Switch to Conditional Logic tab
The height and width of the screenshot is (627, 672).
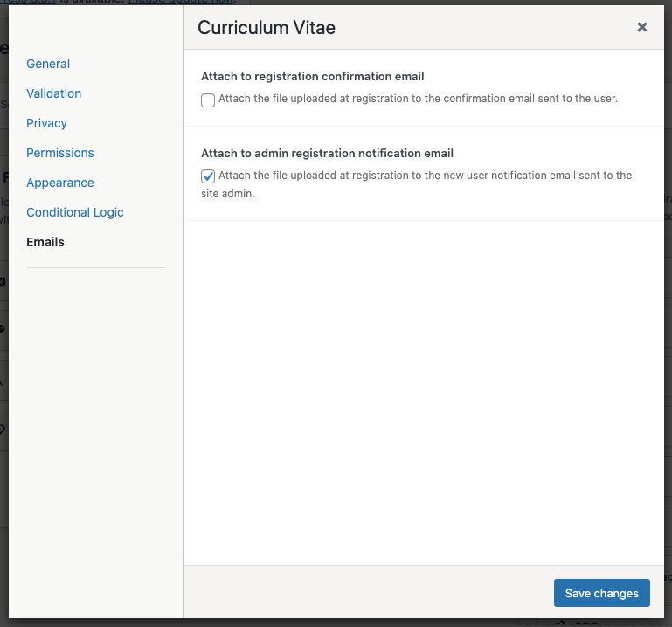pyautogui.click(x=75, y=212)
